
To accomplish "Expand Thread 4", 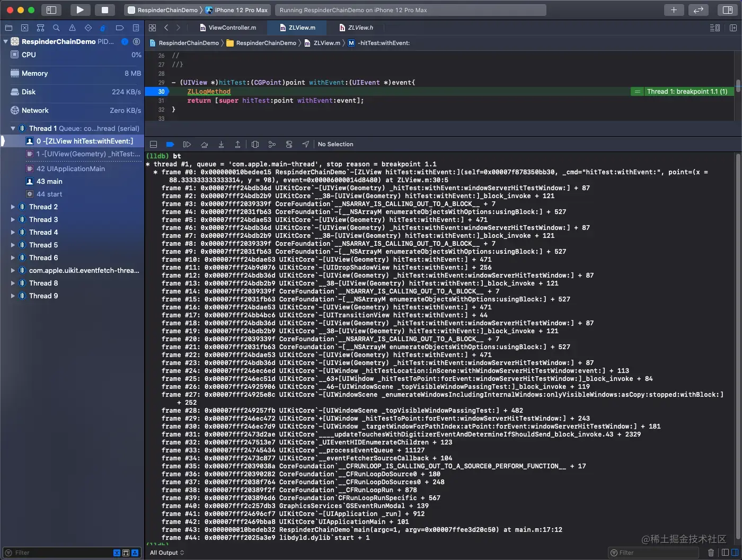I will click(13, 232).
